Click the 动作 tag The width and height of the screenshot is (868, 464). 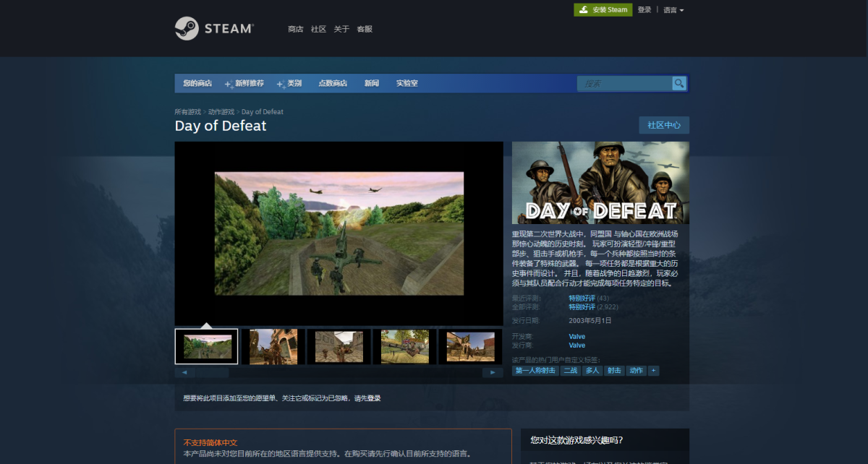pyautogui.click(x=636, y=371)
